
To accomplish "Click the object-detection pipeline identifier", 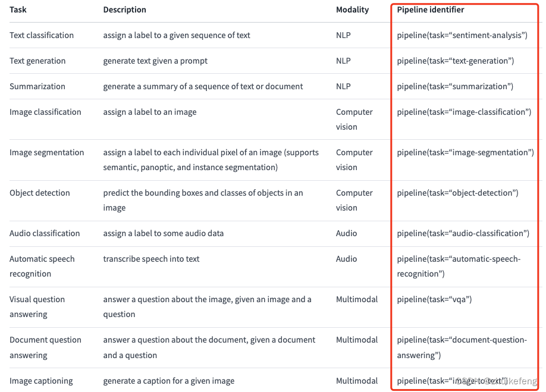I will click(x=457, y=193).
